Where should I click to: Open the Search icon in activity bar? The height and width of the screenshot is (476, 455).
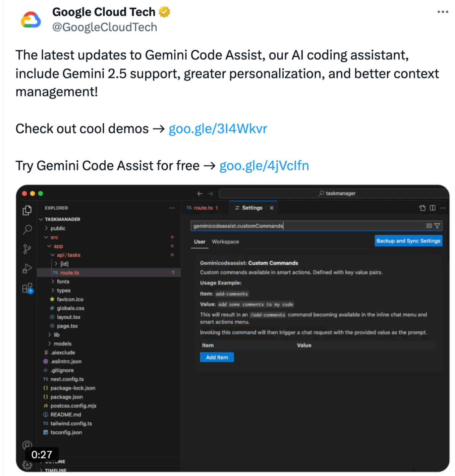pos(27,229)
